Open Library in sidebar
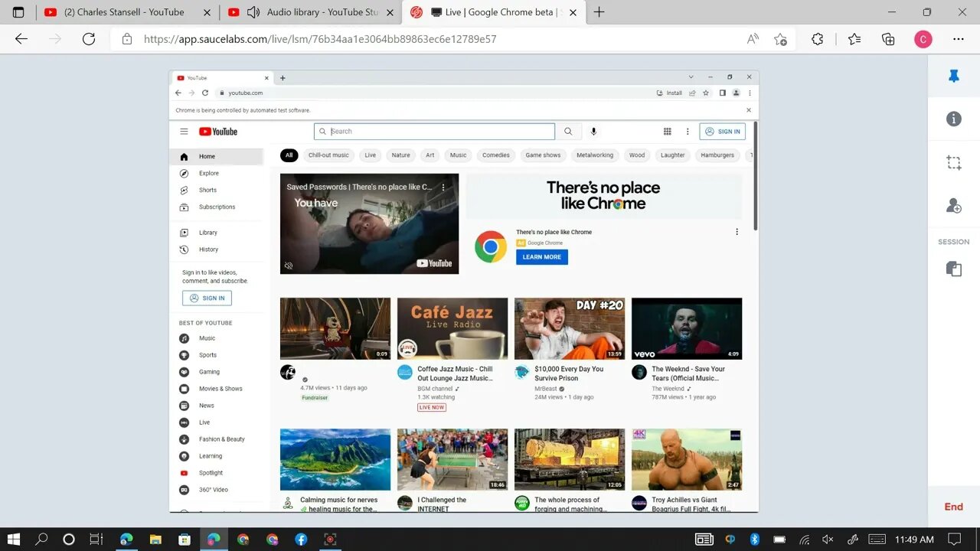This screenshot has width=980, height=551. point(217,233)
